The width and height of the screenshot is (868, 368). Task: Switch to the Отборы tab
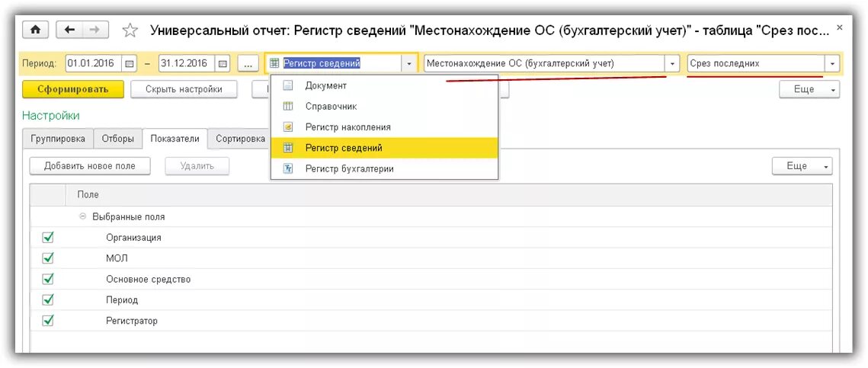[118, 139]
